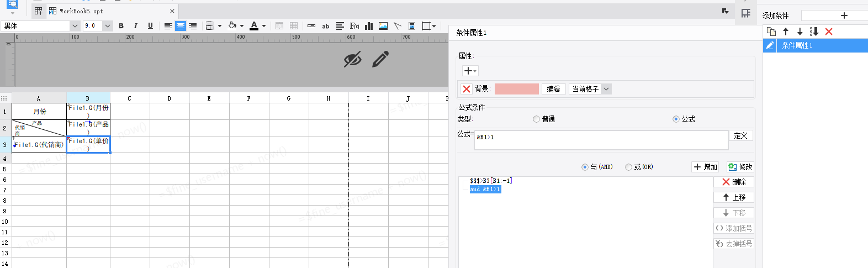Image resolution: width=868 pixels, height=268 pixels.
Task: Expand the font color dropdown arrow
Action: click(x=264, y=26)
